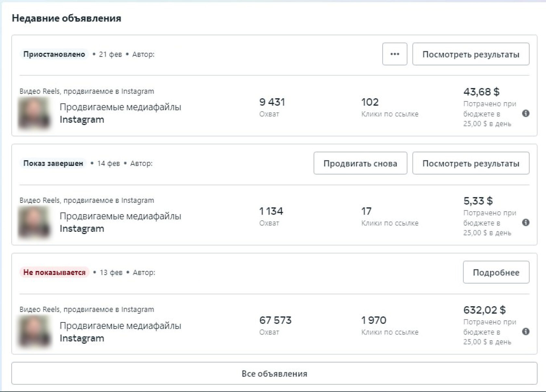This screenshot has height=392, width=546.
Task: View results for the paused 21 фев ad
Action: [x=471, y=54]
